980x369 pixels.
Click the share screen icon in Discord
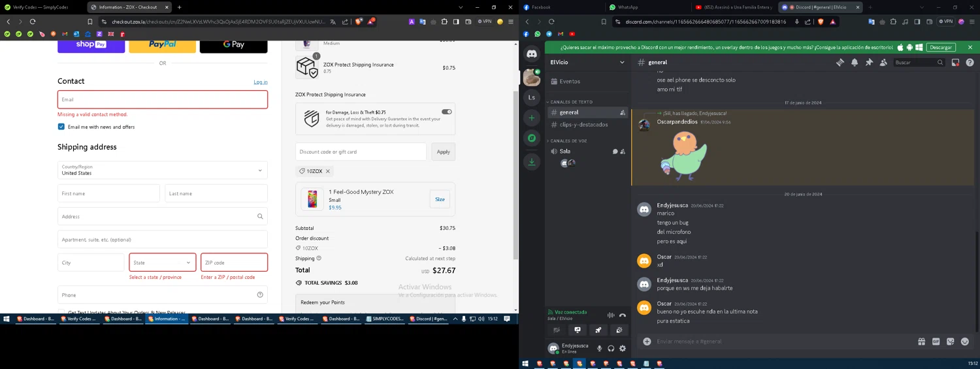tap(578, 330)
